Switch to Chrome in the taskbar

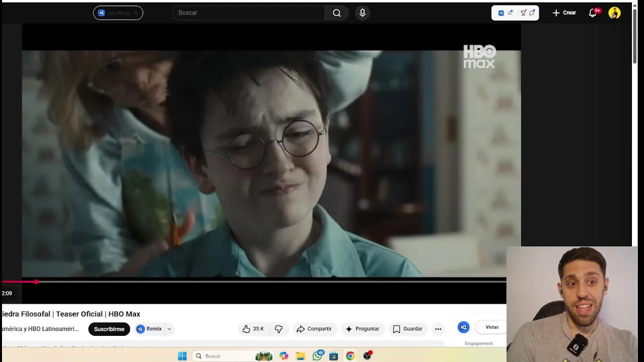tap(350, 356)
